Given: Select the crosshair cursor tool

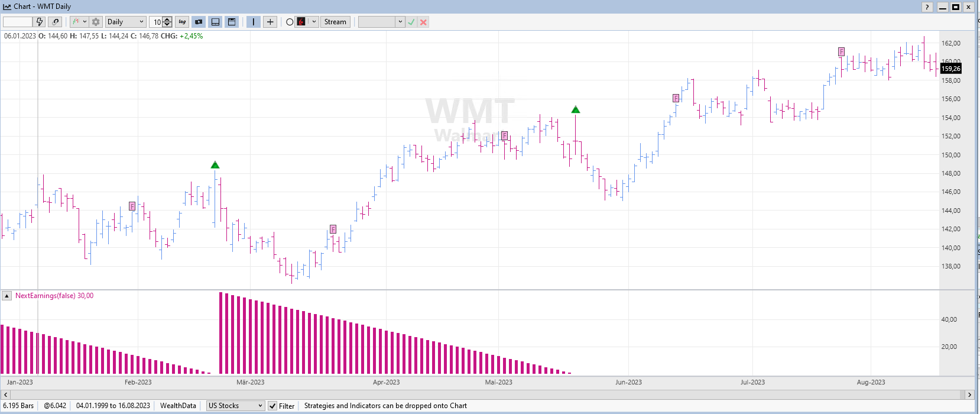Looking at the screenshot, I should click(270, 22).
